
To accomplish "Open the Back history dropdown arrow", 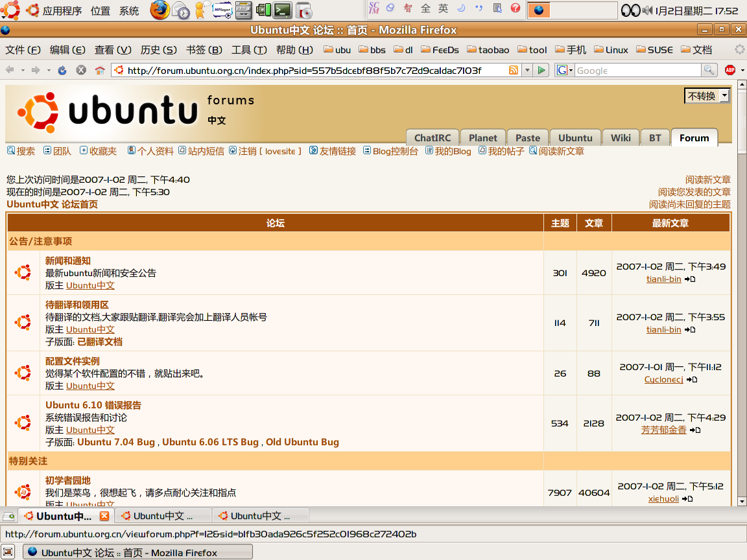I will [x=23, y=71].
